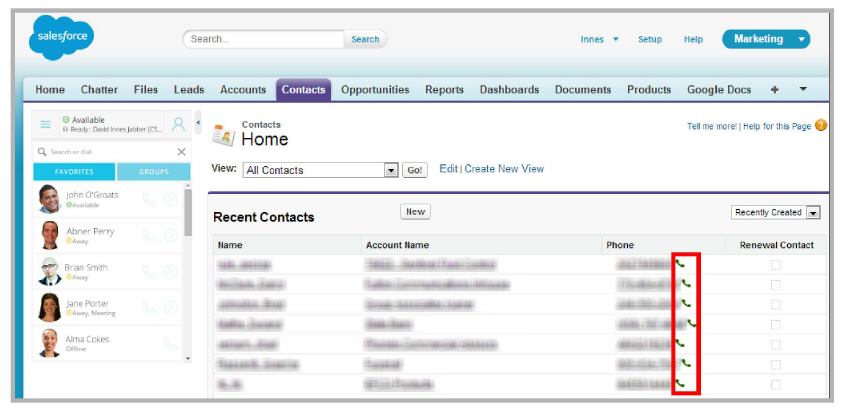Click-to-call the third recent contact's phone
Image resolution: width=844 pixels, height=409 pixels.
pyautogui.click(x=686, y=303)
